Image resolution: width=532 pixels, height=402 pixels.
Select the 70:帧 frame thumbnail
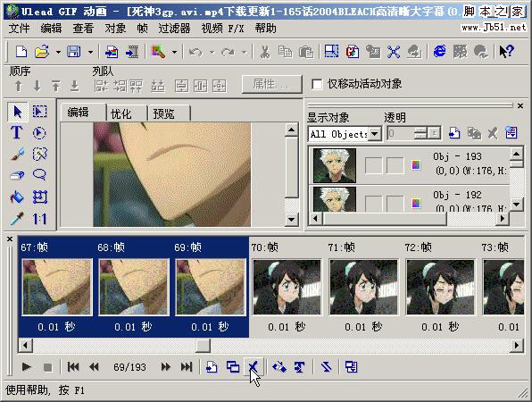(x=287, y=288)
